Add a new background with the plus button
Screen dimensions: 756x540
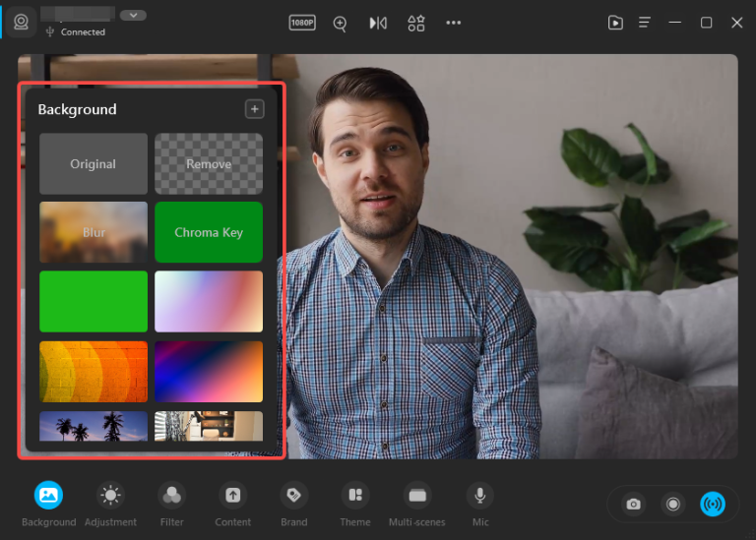pyautogui.click(x=255, y=109)
